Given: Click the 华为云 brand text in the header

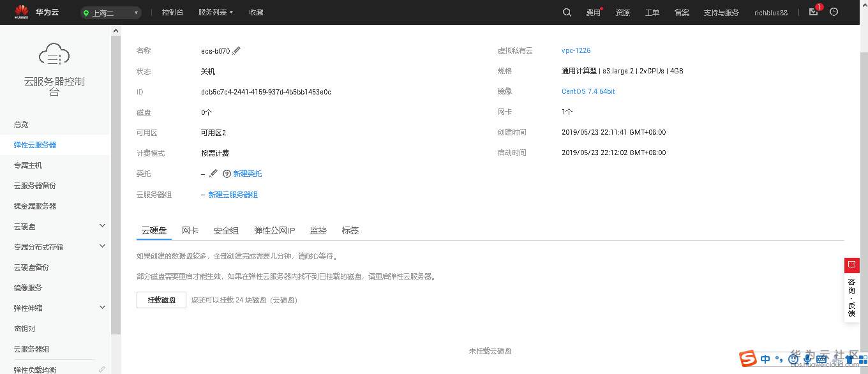Looking at the screenshot, I should pos(47,12).
